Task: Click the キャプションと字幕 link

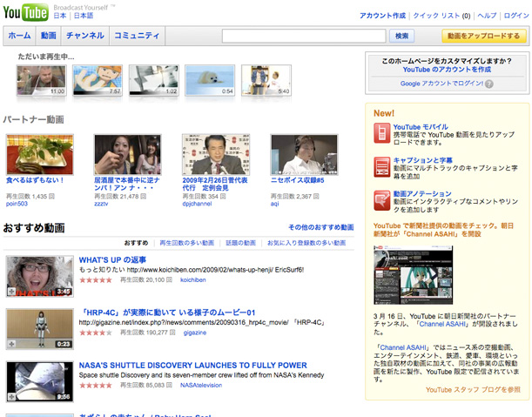Action: (x=423, y=160)
